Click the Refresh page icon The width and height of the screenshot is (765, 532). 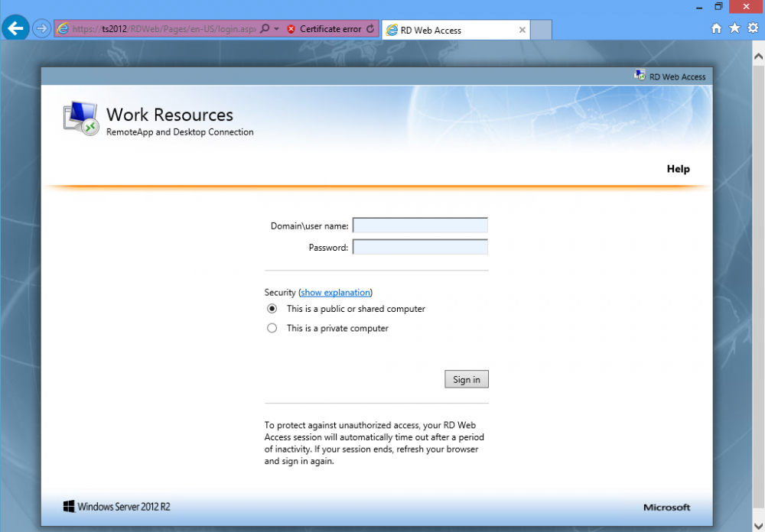click(x=370, y=29)
